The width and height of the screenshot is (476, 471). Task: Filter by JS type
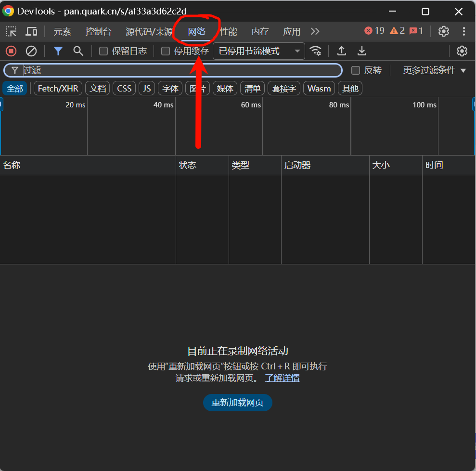pos(147,88)
